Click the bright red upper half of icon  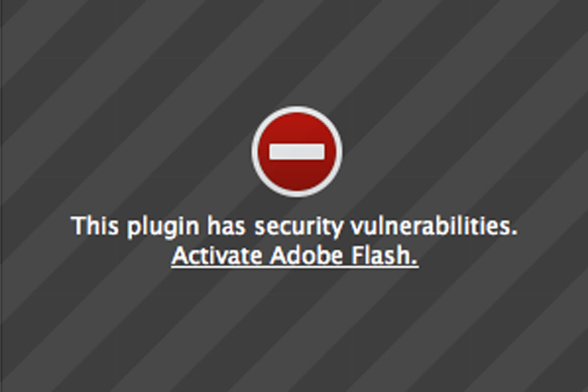(296, 127)
